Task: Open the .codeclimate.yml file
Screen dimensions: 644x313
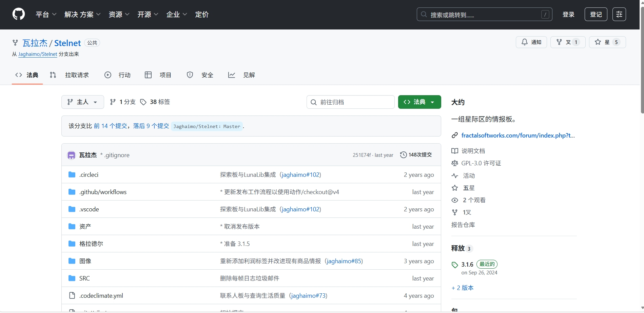Action: pos(101,296)
